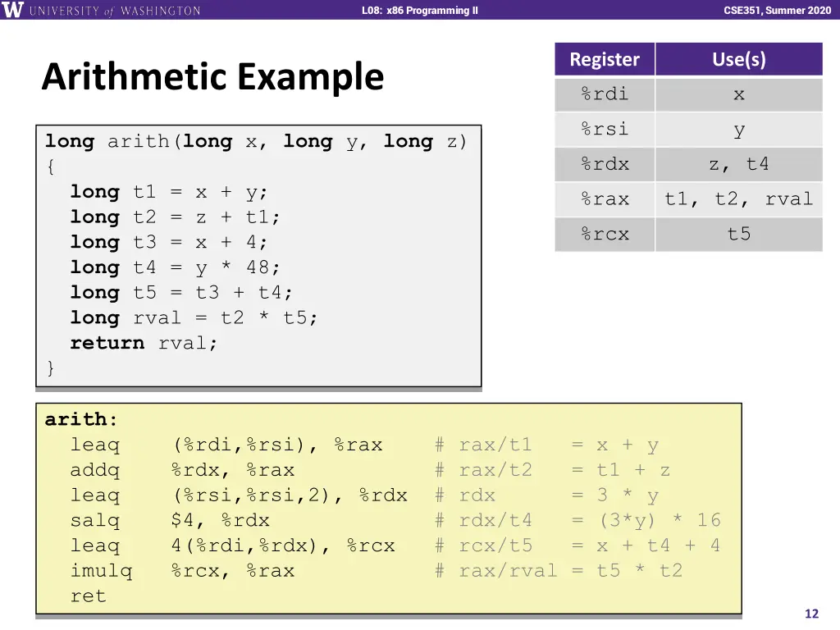The image size is (840, 630).
Task: Select the 'L08: x86 Programming II' header text
Action: pos(419,10)
